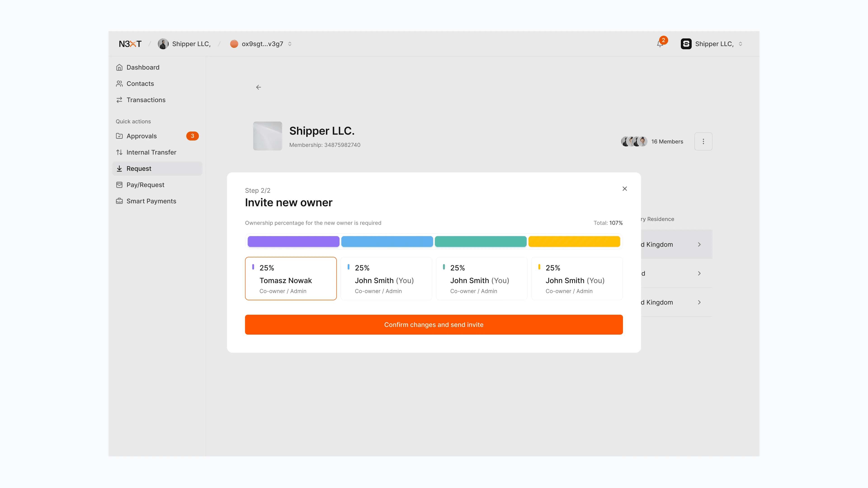Click the N3XT logo
The width and height of the screenshot is (868, 488).
(x=130, y=44)
